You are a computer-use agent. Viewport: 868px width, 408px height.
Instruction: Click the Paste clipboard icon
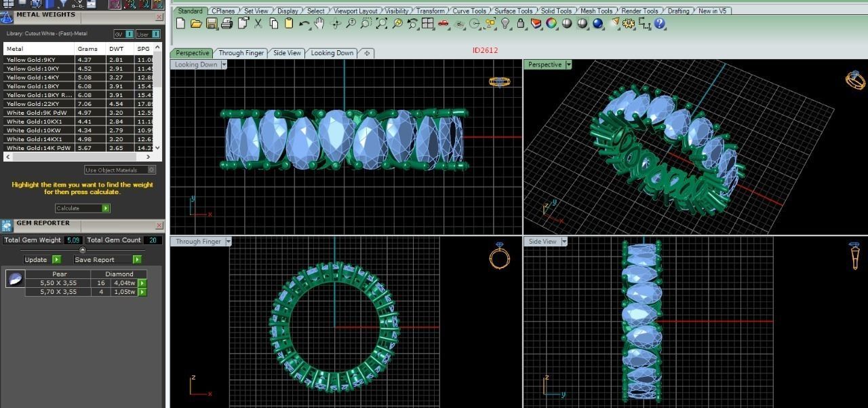coord(289,24)
